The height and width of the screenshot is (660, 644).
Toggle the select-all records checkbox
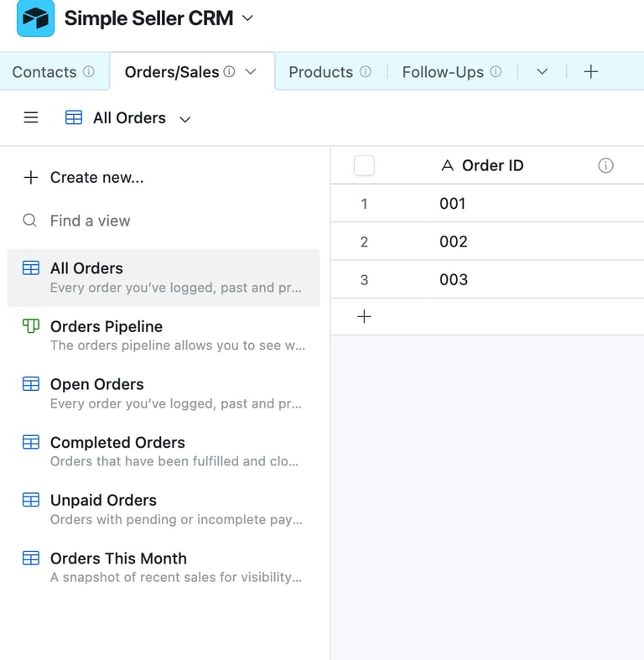pyautogui.click(x=364, y=165)
